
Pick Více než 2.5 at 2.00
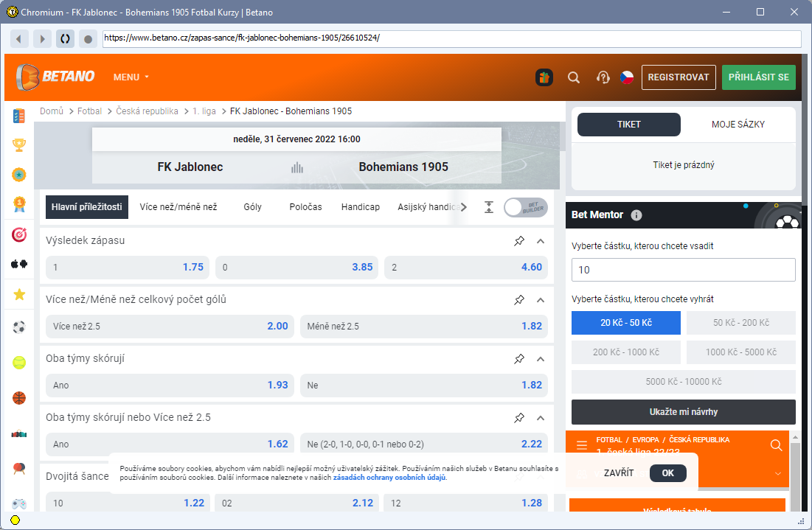click(170, 327)
